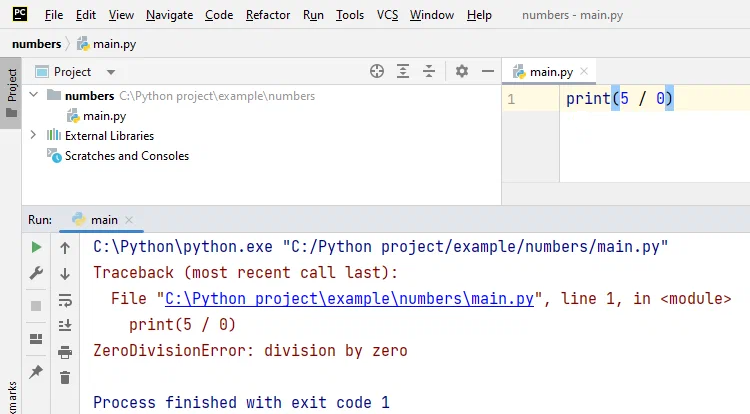Click Select Opened File target icon
Image resolution: width=750 pixels, height=414 pixels.
tap(377, 71)
